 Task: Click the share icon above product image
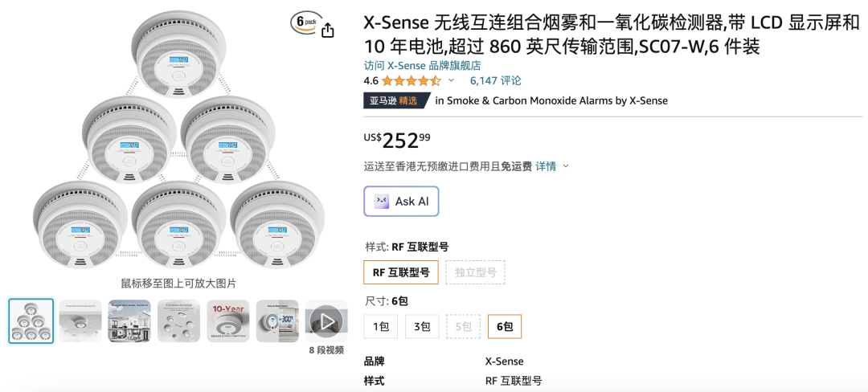328,31
